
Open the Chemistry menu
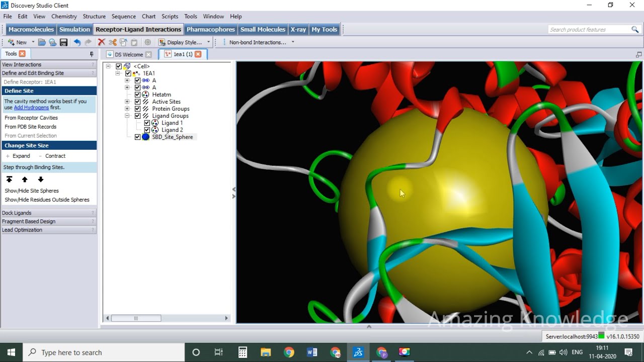tap(64, 17)
